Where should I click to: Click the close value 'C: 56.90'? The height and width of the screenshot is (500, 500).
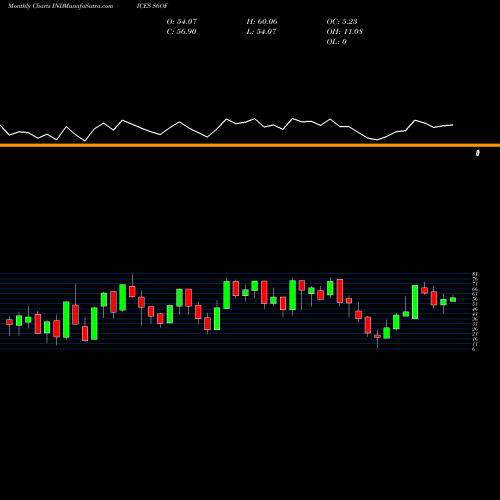point(181,31)
